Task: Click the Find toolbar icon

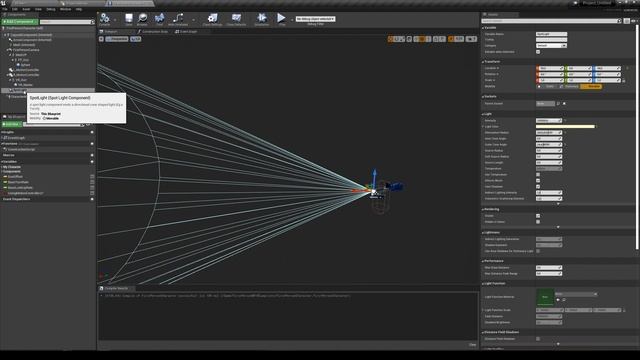Action: tap(159, 19)
